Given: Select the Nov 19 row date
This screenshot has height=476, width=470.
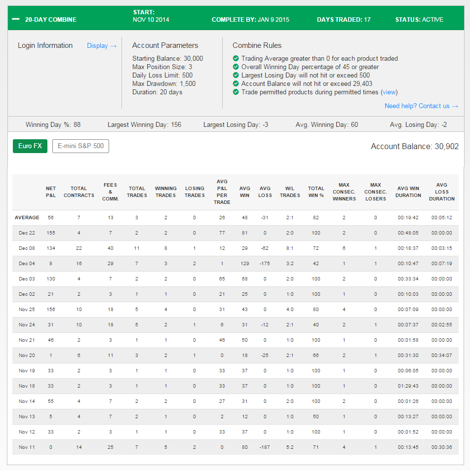Looking at the screenshot, I should tap(27, 371).
